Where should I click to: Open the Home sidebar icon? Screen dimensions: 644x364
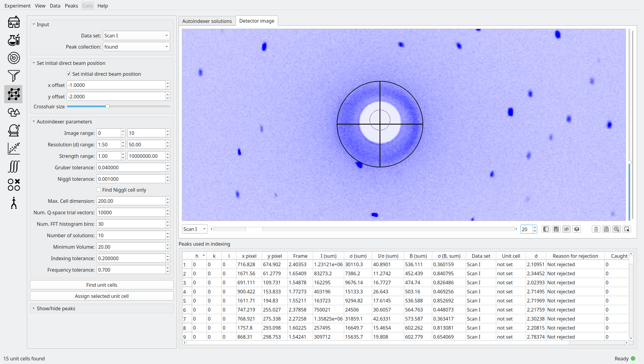(x=14, y=22)
